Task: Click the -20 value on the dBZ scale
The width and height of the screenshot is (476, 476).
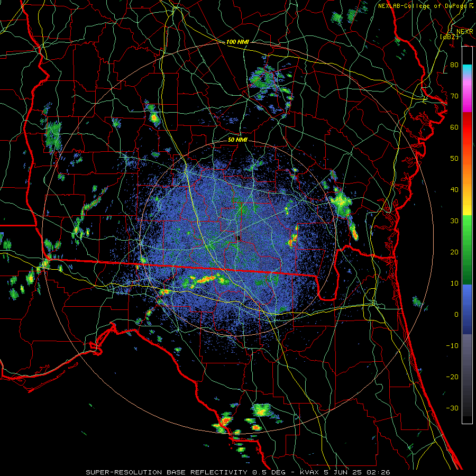Action: tap(452, 377)
